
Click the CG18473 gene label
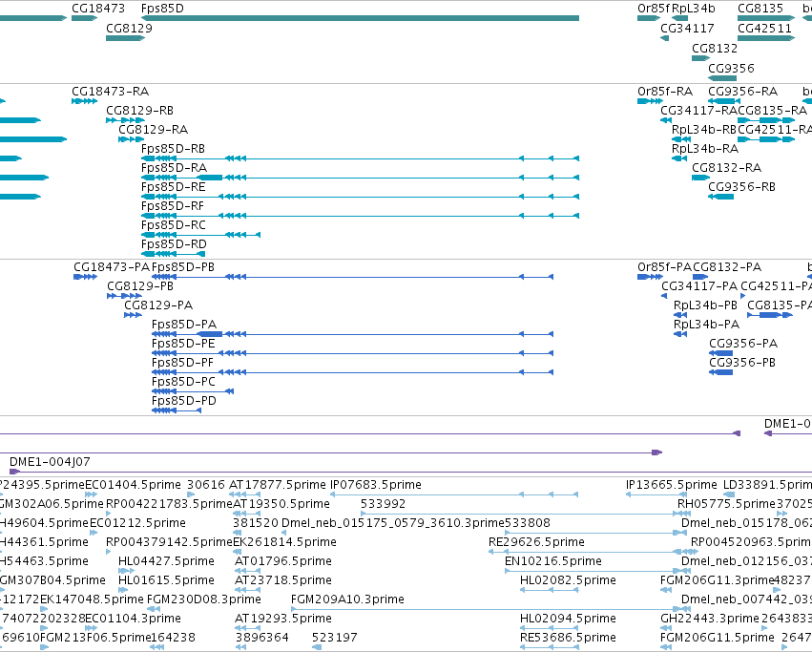[98, 9]
